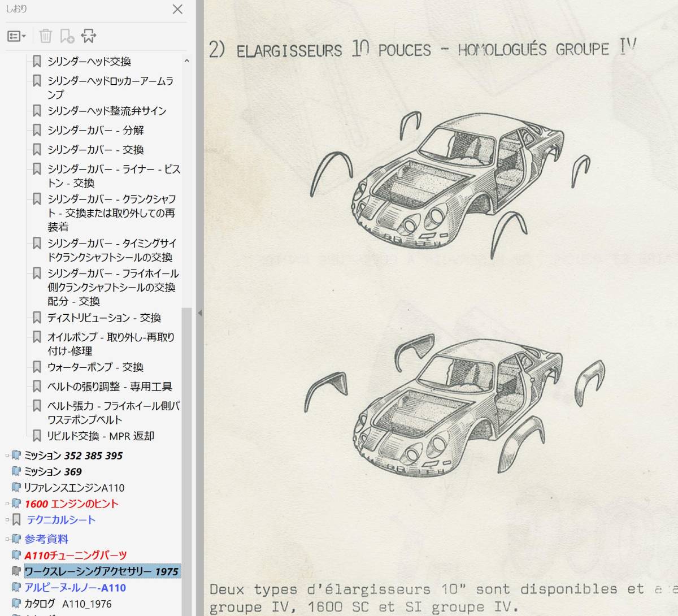The image size is (678, 616).
Task: Open bookmark シリンダーカバー - ライナー - ピストン - 交換
Action: pyautogui.click(x=114, y=176)
